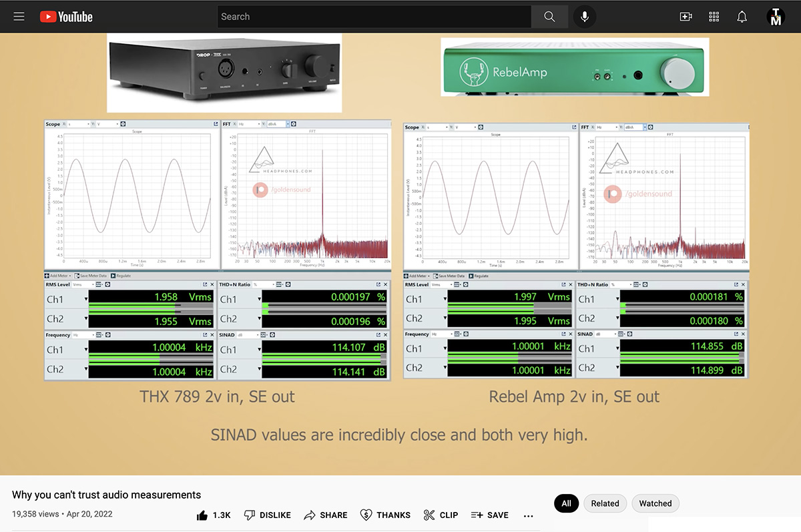
Task: Show notifications using the bell icon
Action: coord(742,17)
